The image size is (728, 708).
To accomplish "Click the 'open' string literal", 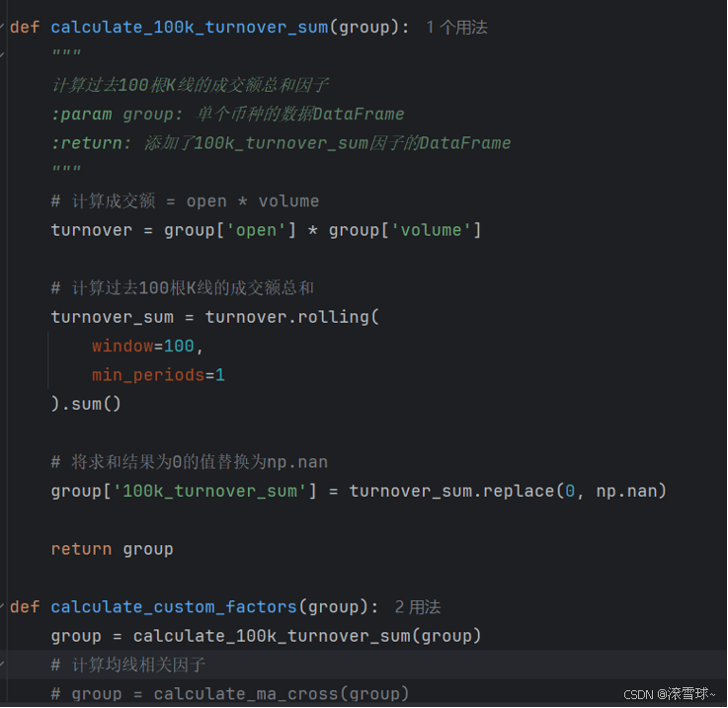I will click(x=256, y=230).
